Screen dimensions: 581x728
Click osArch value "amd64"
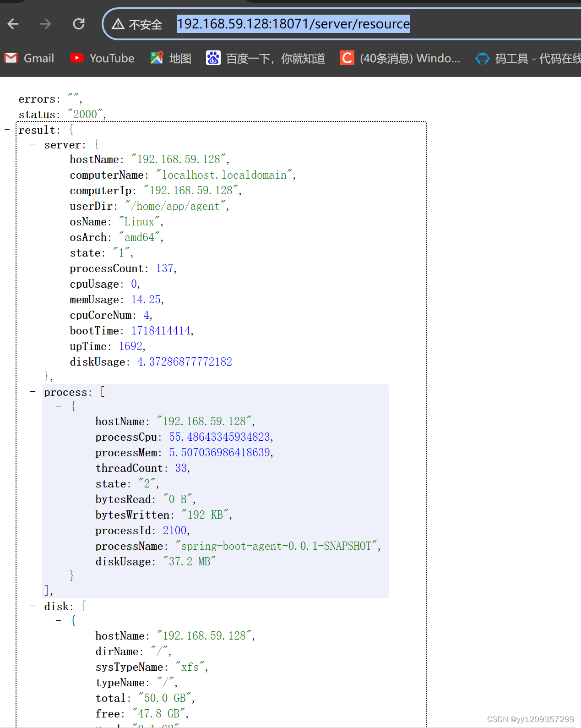[140, 237]
